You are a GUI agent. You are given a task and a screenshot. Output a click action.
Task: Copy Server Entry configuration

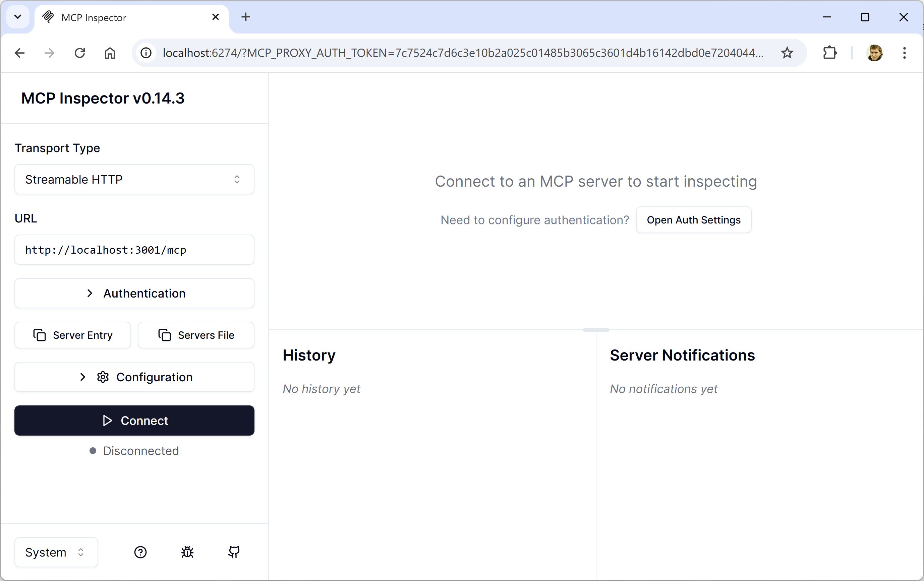tap(72, 335)
